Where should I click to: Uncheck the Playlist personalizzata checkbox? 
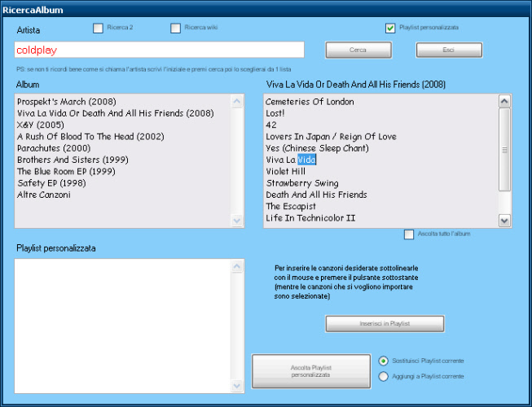pyautogui.click(x=390, y=28)
